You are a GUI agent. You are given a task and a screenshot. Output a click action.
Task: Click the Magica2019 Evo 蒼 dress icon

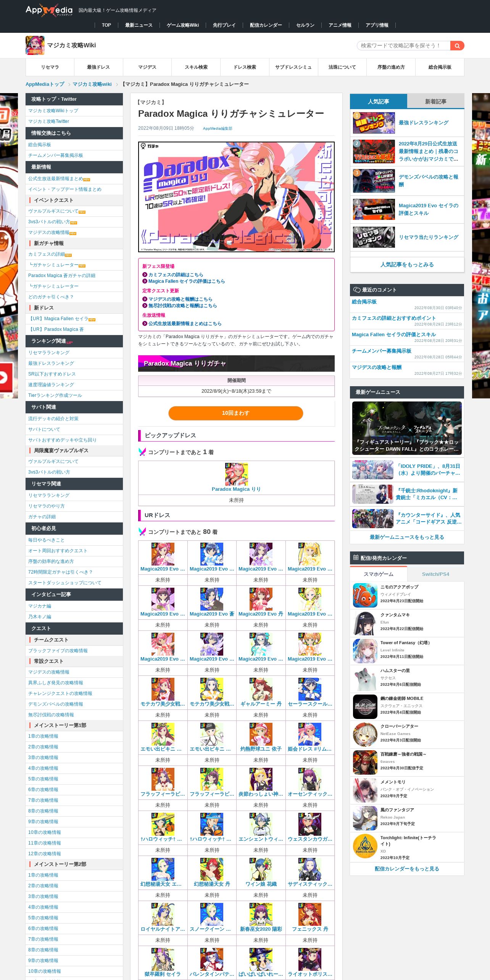[212, 599]
